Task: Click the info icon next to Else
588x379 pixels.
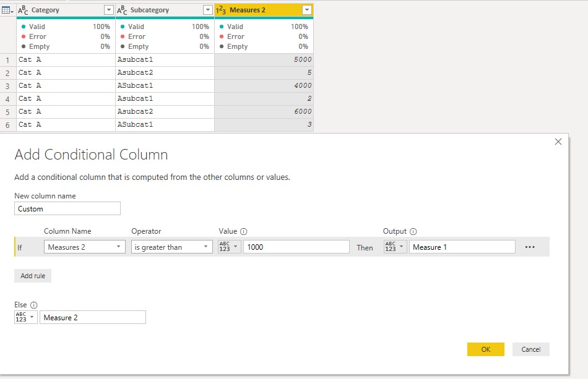Action: (x=33, y=305)
